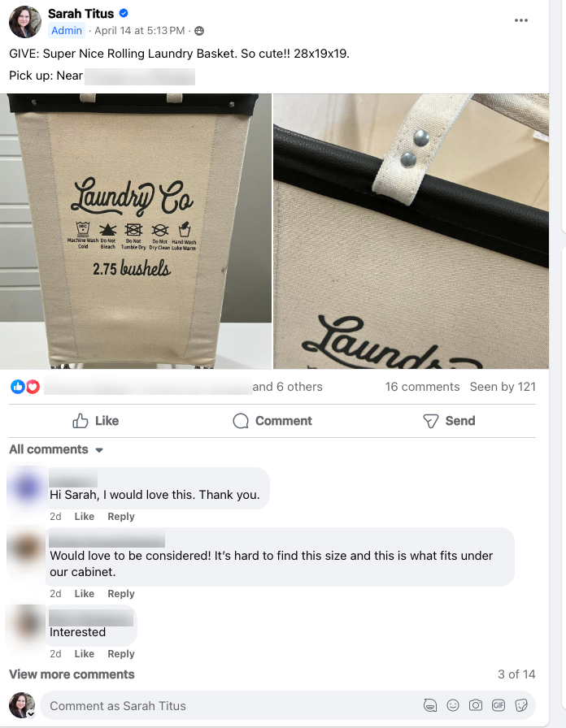Click the blue like reaction icon
The width and height of the screenshot is (566, 728).
point(18,386)
